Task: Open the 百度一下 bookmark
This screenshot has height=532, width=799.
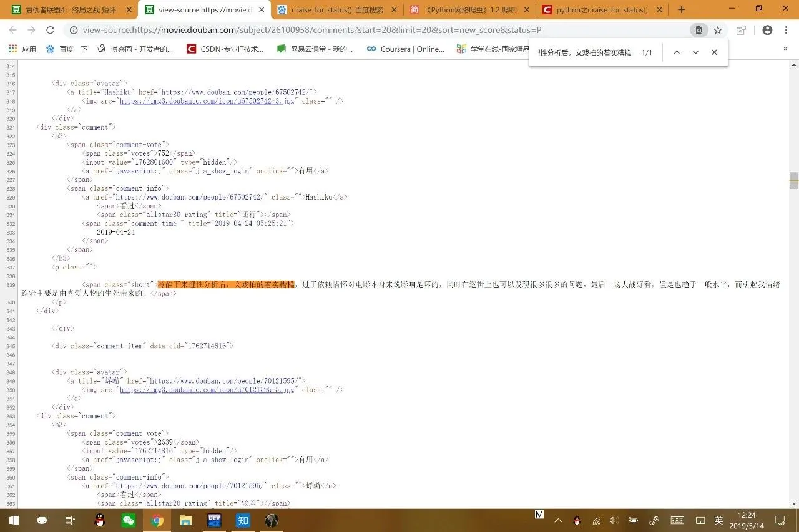Action: click(67, 49)
